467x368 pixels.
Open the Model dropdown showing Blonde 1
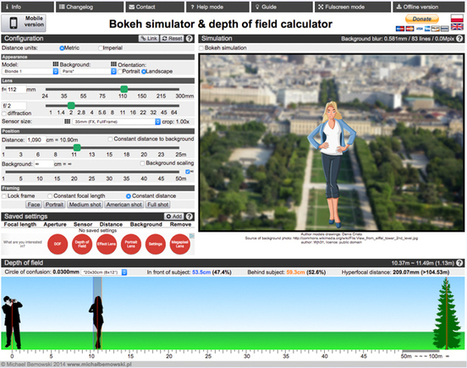30,71
